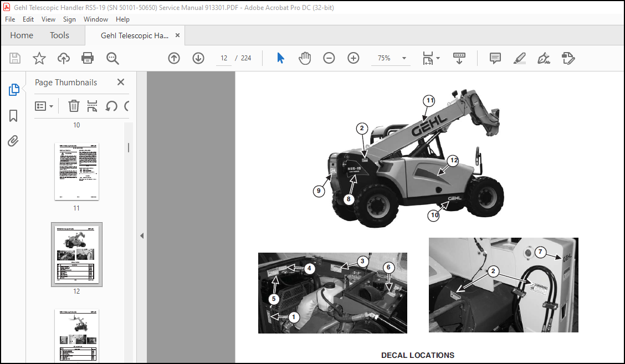Viewport: 625px width, 364px height.
Task: Zoom out with the minus button
Action: [x=329, y=58]
